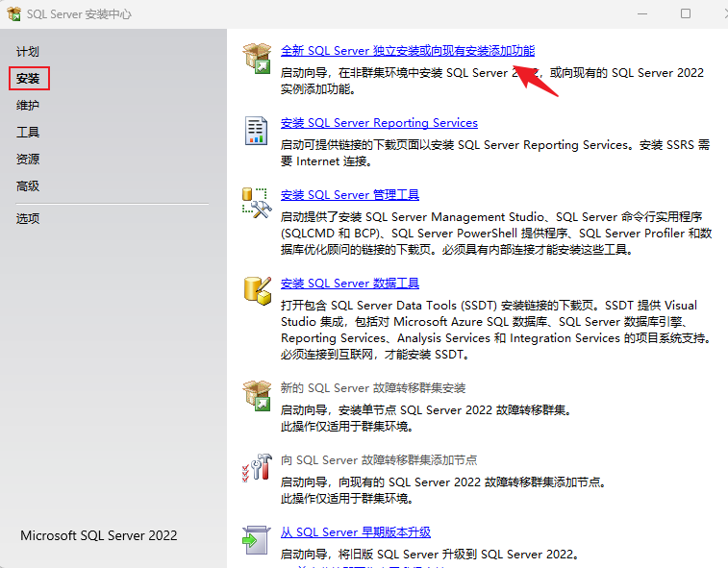Screen dimensions: 728x568
Task: Click the Microsoft SQL Server 2022 label
Action: 98,535
